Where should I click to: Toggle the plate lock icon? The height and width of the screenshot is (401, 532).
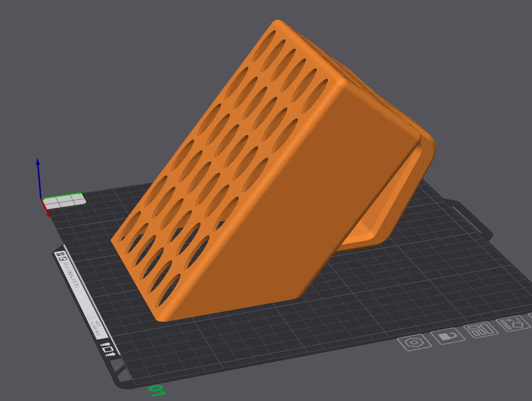click(448, 336)
